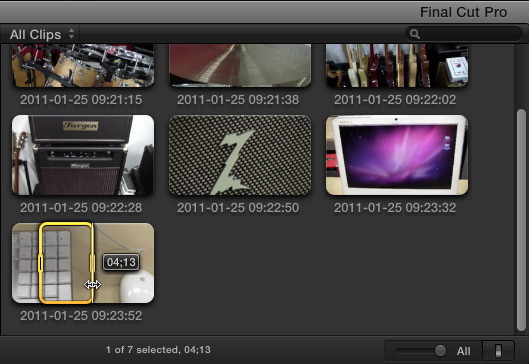Click the clip label 2011-01-25 09:21:15
This screenshot has width=529, height=364.
[81, 100]
